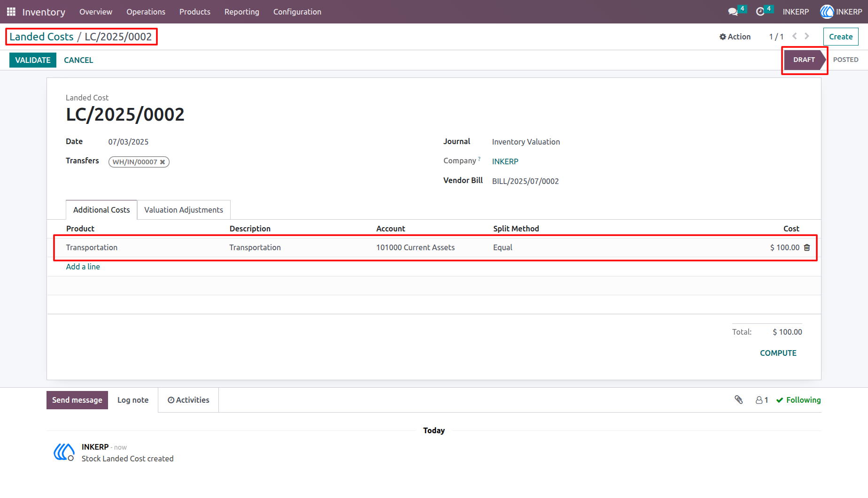Go to previous record arrow
Image resolution: width=868 pixels, height=498 pixels.
pyautogui.click(x=794, y=36)
